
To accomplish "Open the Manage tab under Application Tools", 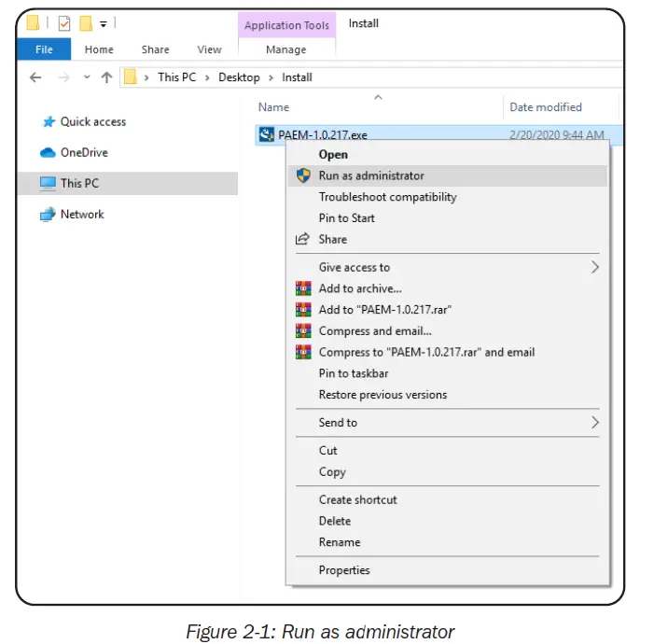I will point(286,49).
